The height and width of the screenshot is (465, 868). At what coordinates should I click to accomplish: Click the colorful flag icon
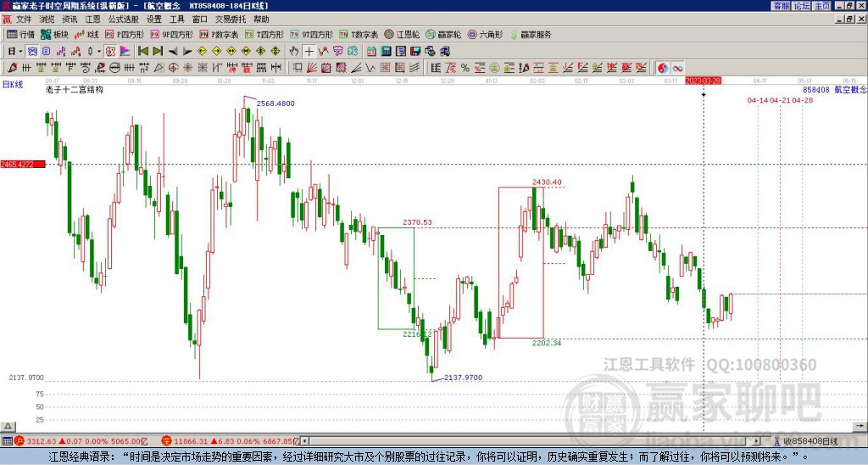(x=125, y=51)
